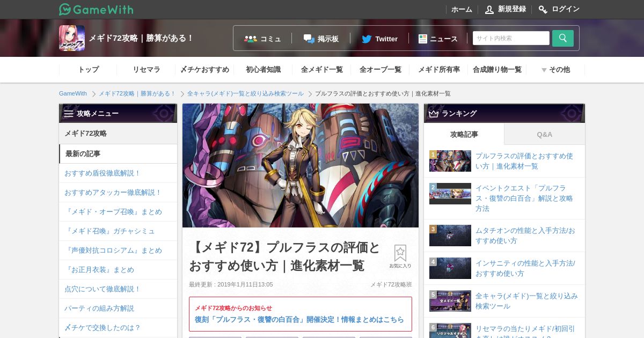The height and width of the screenshot is (338, 644).
Task: Click the rank 6 リセマラ thumbnail
Action: point(450,330)
